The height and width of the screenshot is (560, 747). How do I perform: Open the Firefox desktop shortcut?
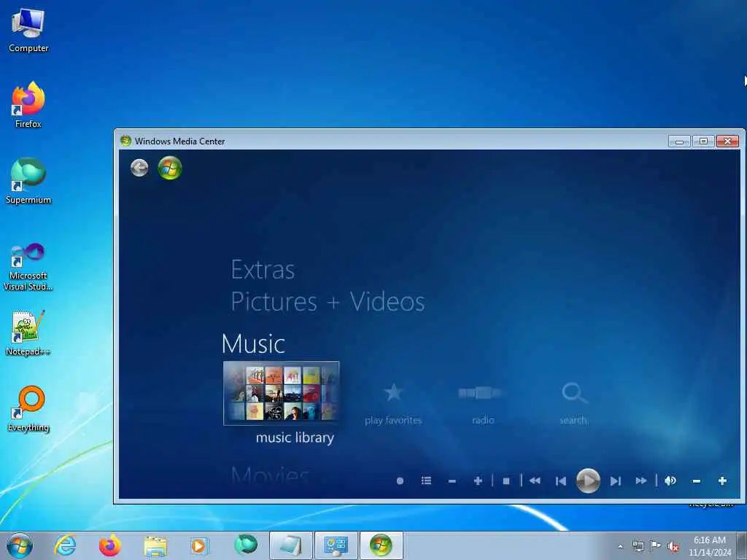coord(28,105)
